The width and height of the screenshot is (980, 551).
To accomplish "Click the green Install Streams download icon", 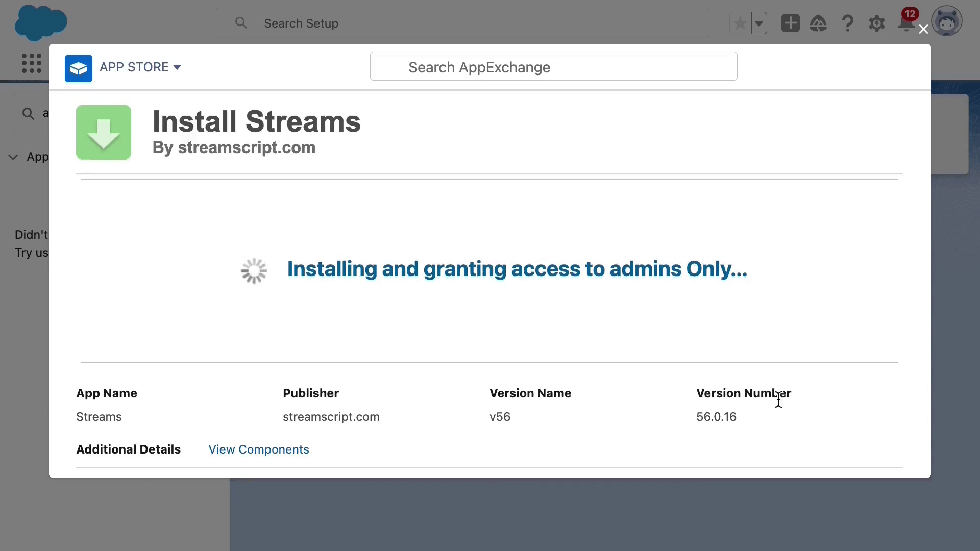I will [x=104, y=133].
